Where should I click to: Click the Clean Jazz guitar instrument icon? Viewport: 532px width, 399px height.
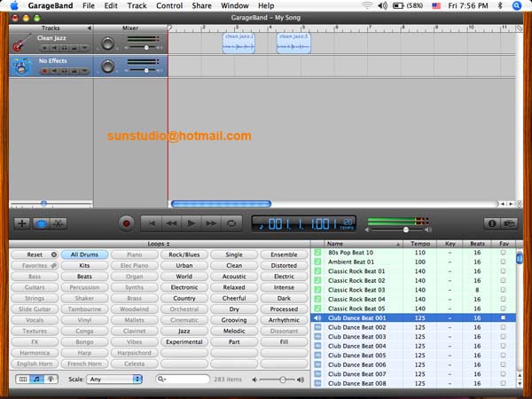[21, 43]
